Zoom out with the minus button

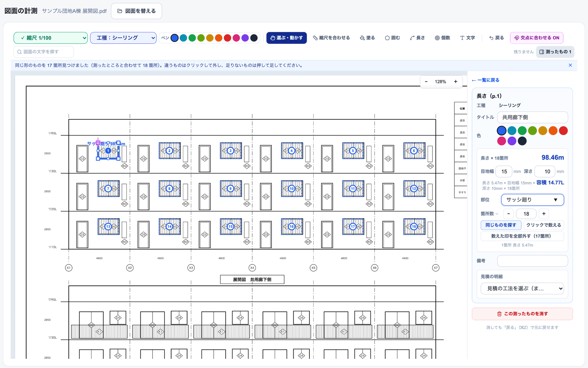coord(426,82)
